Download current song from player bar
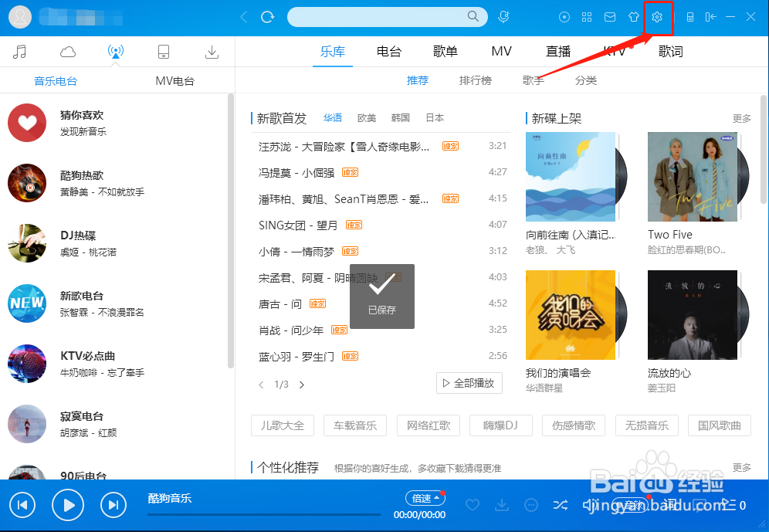Screen dimensions: 769x532 click(502, 504)
